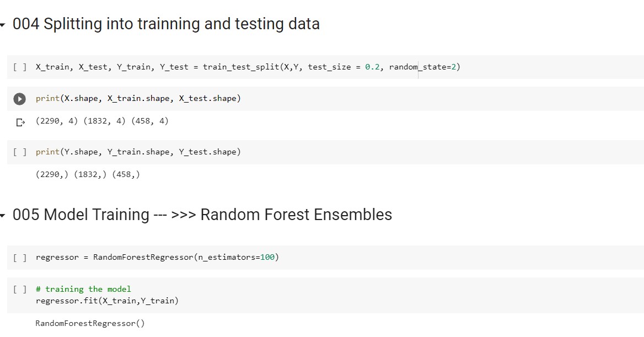
Task: Run the print(X.shape) cell using play button
Action: pos(20,98)
